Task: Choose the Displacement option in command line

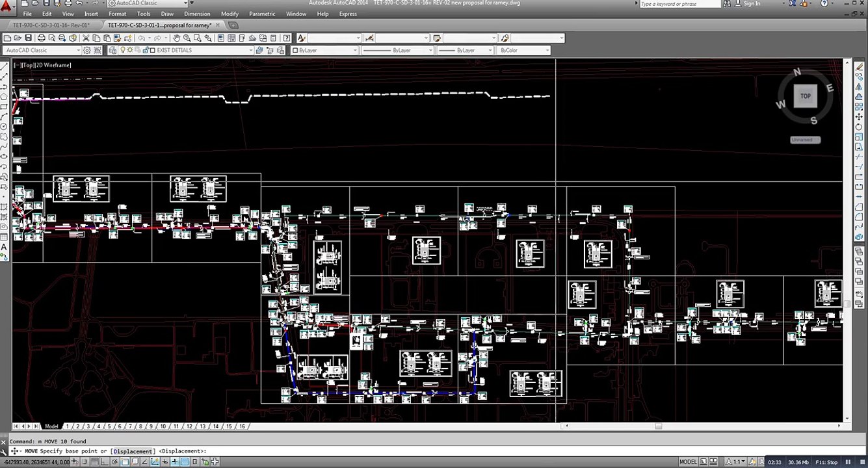Action: (133, 451)
